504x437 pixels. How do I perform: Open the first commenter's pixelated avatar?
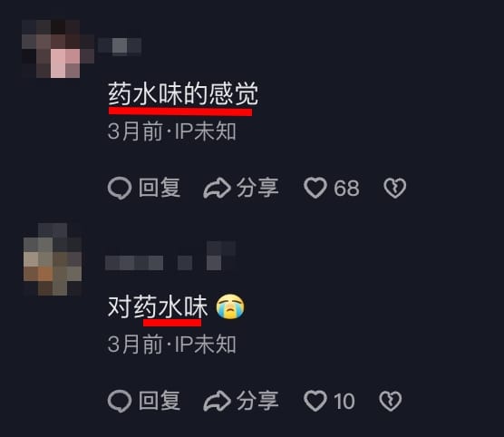[58, 49]
